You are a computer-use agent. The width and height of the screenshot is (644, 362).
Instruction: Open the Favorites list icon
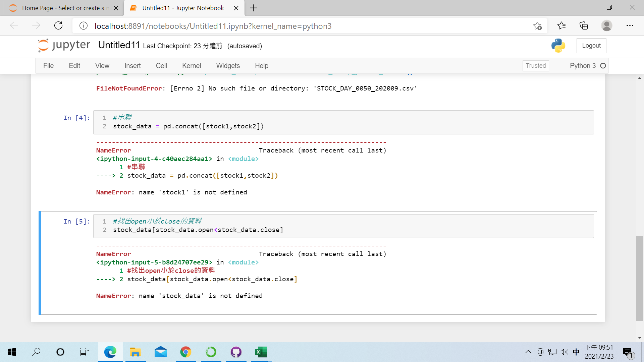point(561,26)
